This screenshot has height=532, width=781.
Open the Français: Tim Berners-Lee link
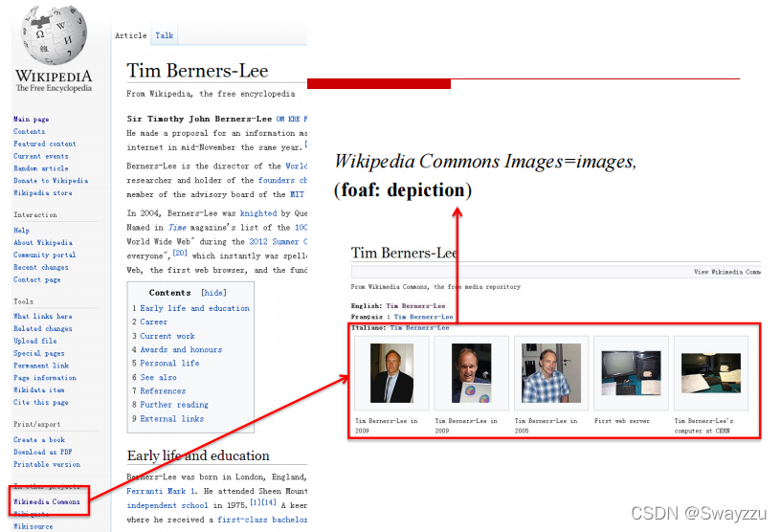point(423,317)
